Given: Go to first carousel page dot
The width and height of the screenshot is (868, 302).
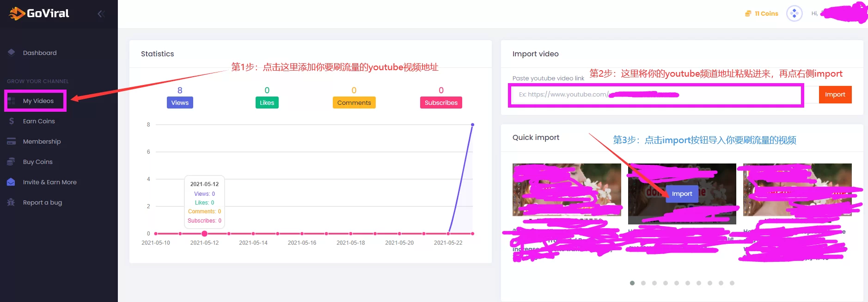Looking at the screenshot, I should (x=632, y=283).
